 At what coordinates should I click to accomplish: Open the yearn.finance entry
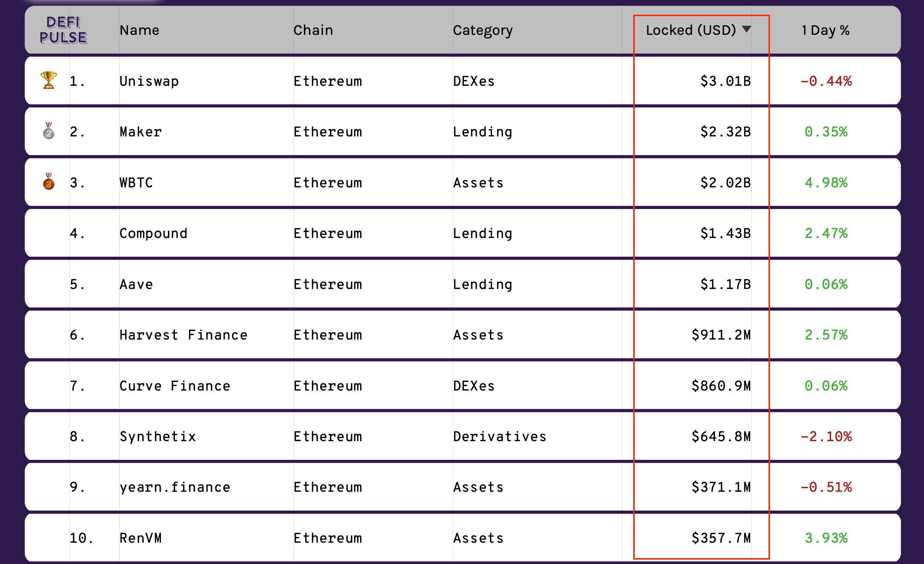click(175, 487)
